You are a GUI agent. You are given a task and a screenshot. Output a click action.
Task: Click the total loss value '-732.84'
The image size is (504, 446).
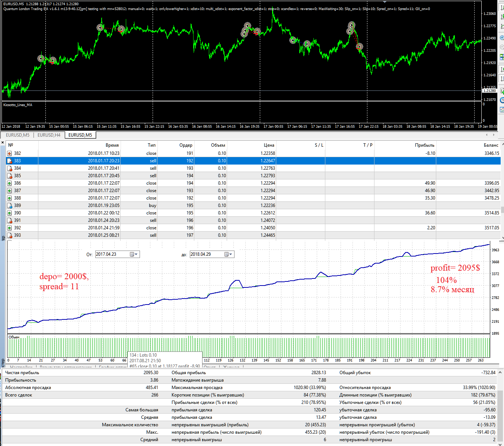(488, 373)
